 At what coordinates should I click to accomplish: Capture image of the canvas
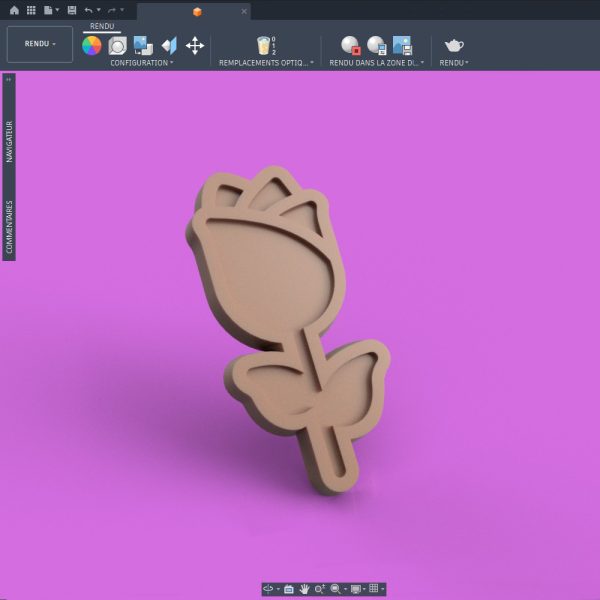click(x=402, y=45)
